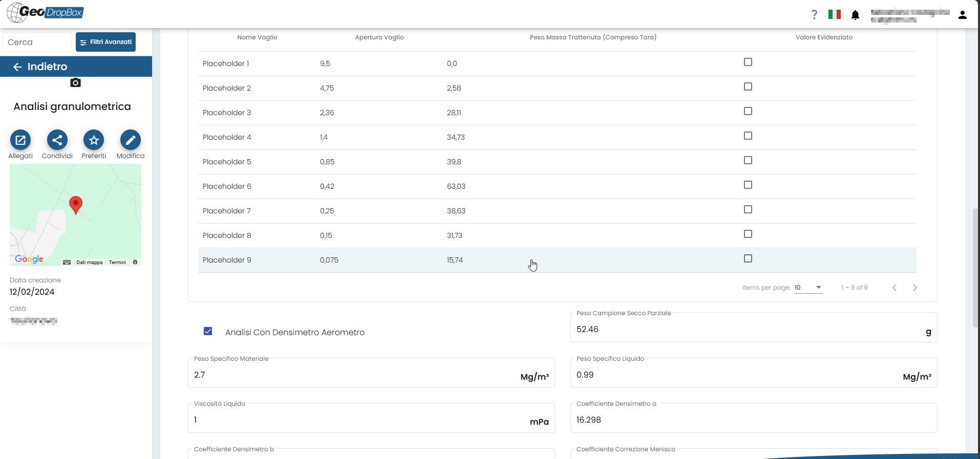Click the Google logo on map
The height and width of the screenshot is (459, 980).
click(x=29, y=259)
